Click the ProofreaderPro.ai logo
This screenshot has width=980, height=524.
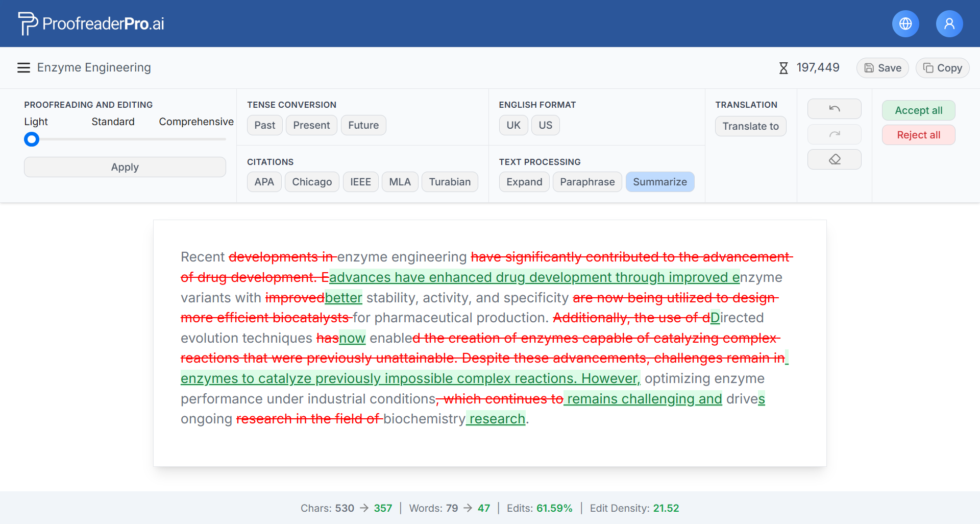(x=91, y=23)
